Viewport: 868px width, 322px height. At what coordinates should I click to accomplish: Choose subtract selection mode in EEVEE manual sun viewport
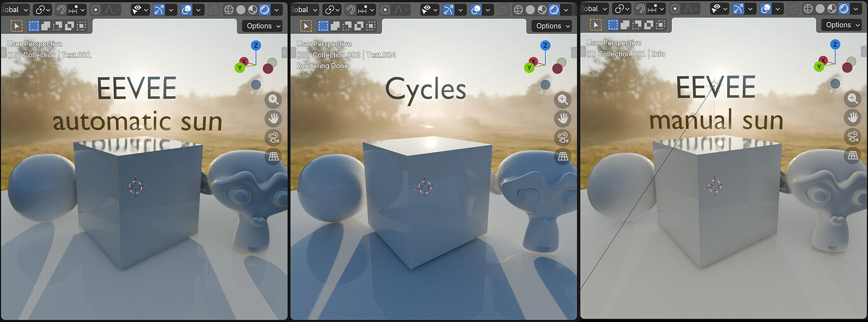(637, 26)
